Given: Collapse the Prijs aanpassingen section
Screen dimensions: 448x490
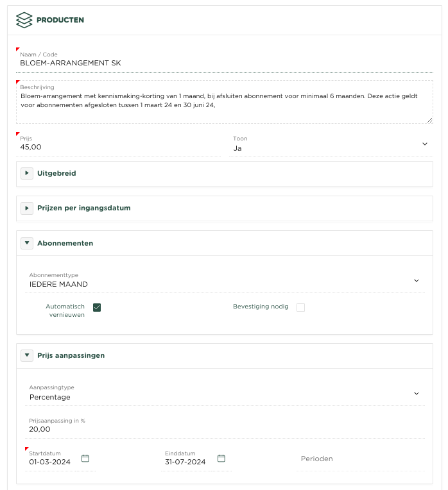Looking at the screenshot, I should [x=27, y=355].
